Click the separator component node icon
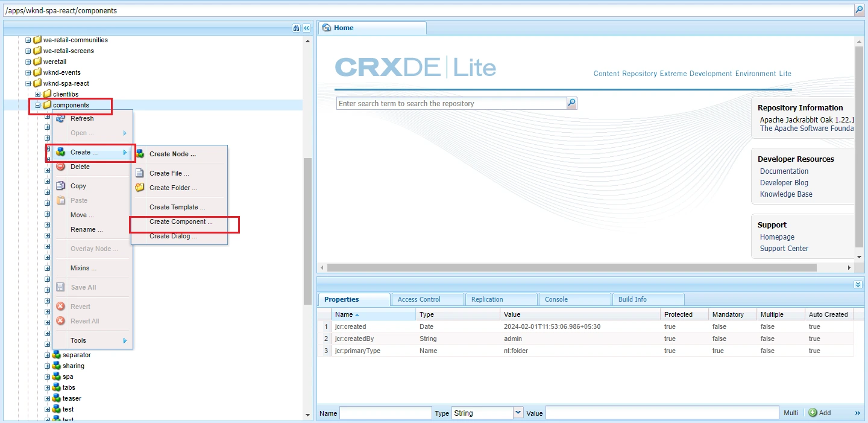 tap(56, 355)
